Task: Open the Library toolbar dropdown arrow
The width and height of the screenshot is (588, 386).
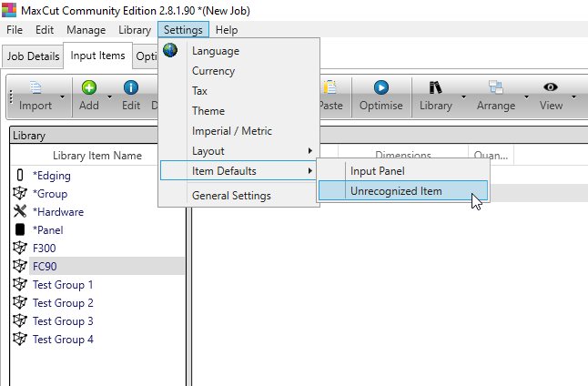Action: point(463,97)
